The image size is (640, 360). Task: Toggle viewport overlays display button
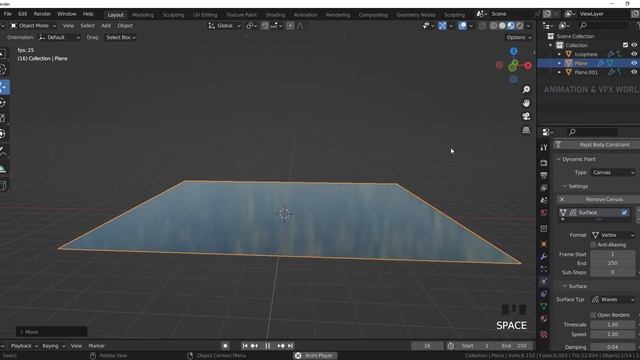click(x=462, y=26)
